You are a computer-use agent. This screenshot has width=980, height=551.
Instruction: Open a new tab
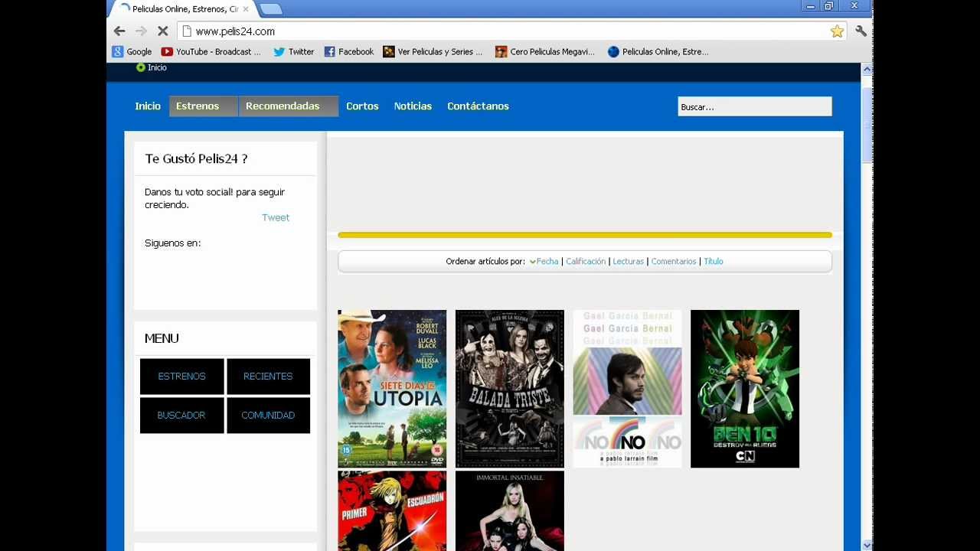coord(270,9)
